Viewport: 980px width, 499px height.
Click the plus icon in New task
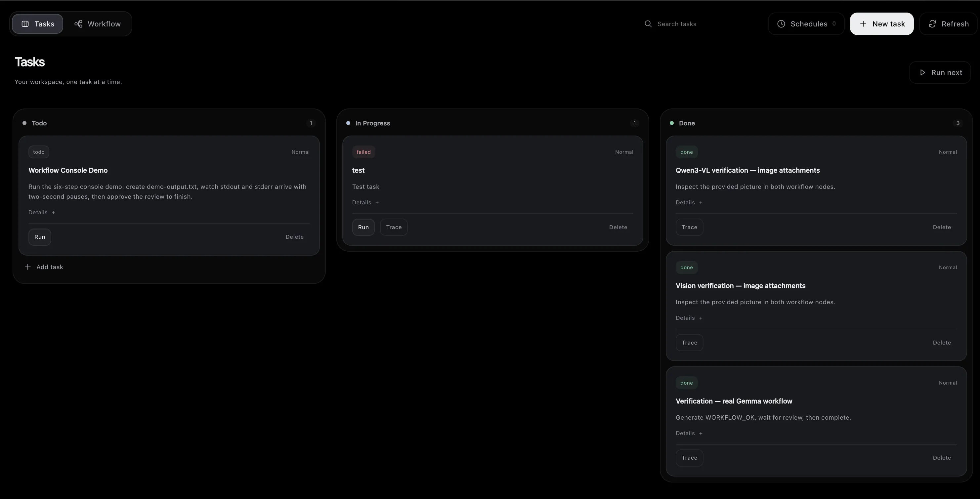[863, 23]
